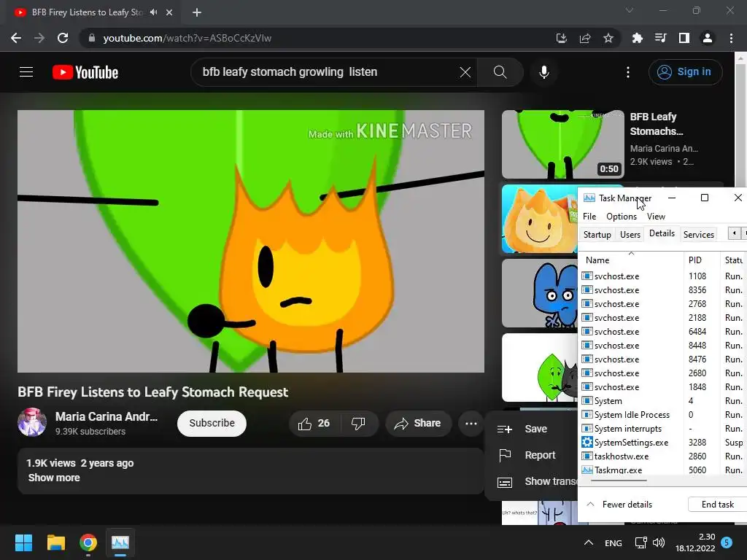
Task: Open the notification center badge
Action: [x=727, y=542]
